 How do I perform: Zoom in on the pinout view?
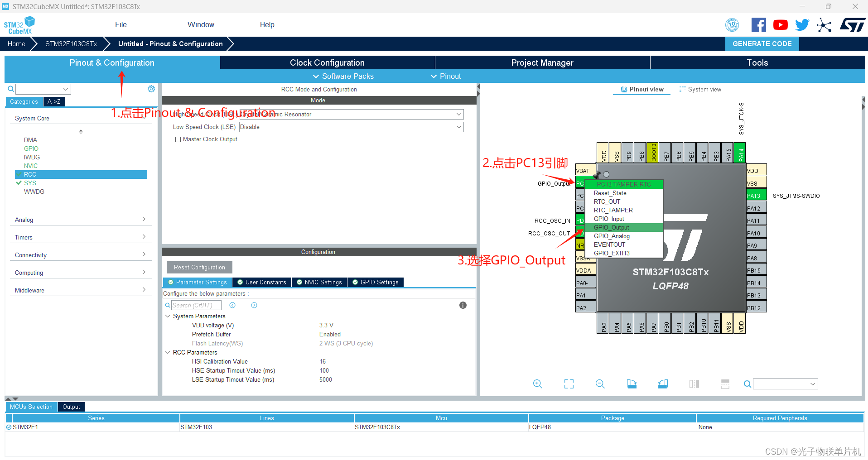[538, 384]
